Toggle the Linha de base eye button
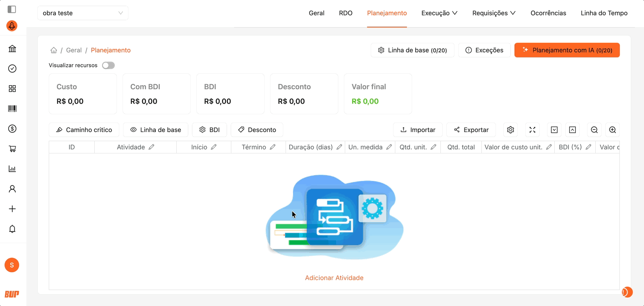 pyautogui.click(x=155, y=130)
